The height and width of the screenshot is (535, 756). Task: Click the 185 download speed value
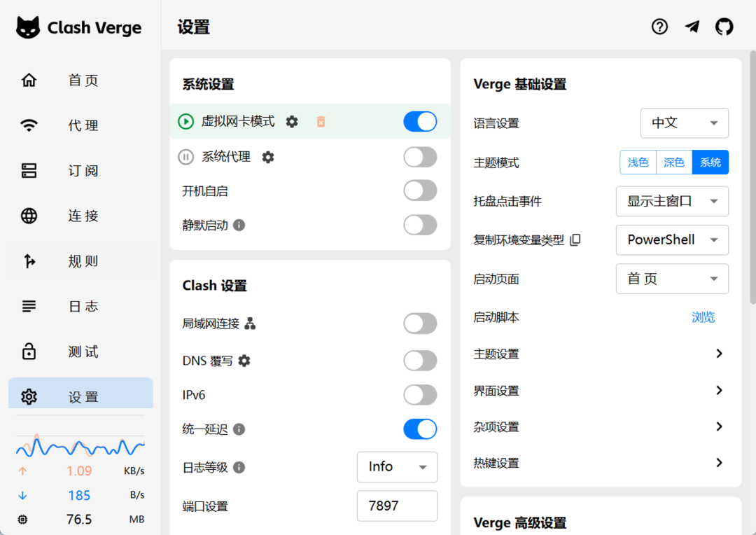79,495
